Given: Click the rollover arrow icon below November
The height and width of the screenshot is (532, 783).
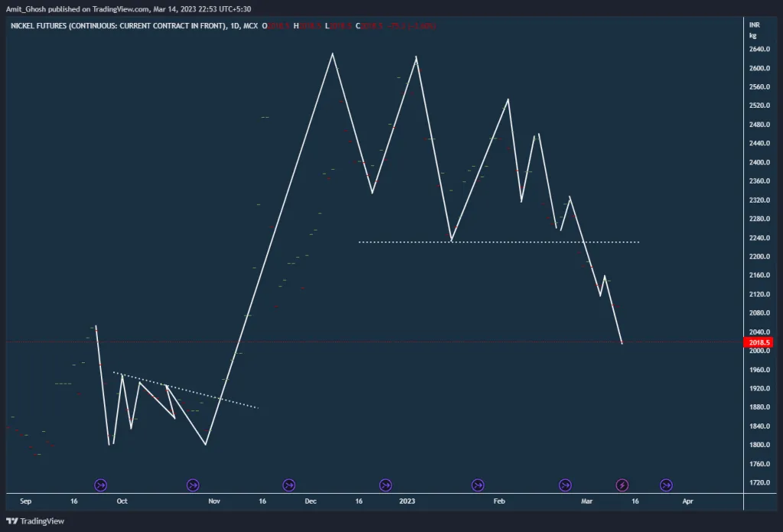Looking at the screenshot, I should click(x=193, y=485).
